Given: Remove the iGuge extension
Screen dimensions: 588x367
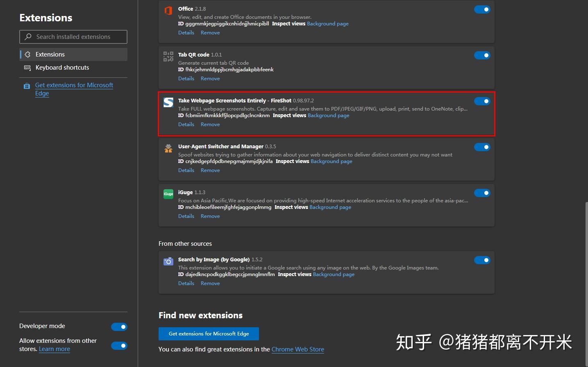Looking at the screenshot, I should 210,216.
